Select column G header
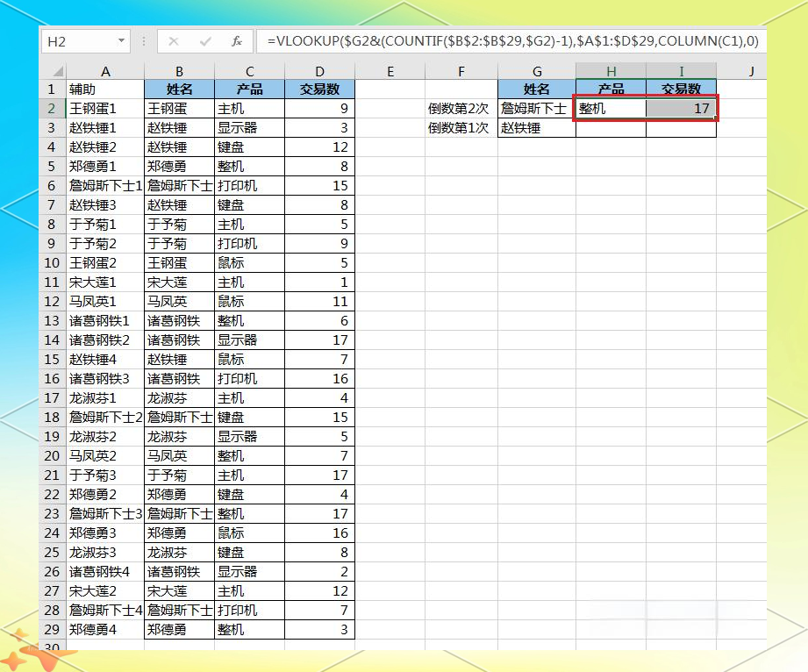Viewport: 808px width, 672px height. [x=537, y=71]
